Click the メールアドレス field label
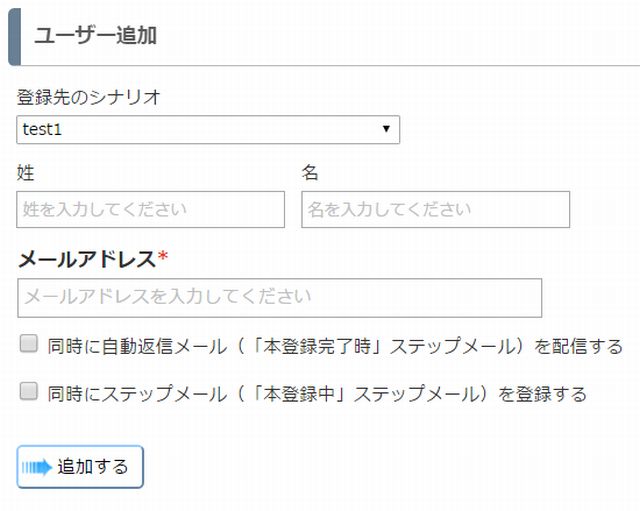Viewport: 640px width, 511px height. (x=87, y=259)
